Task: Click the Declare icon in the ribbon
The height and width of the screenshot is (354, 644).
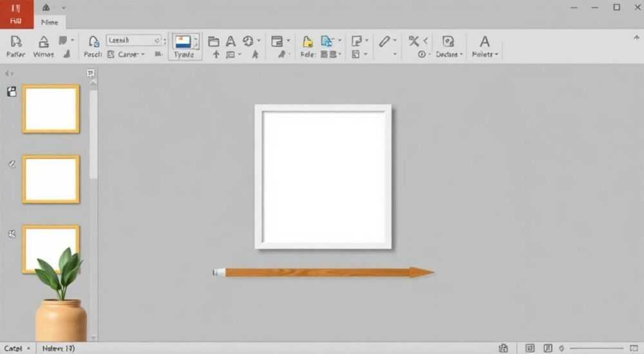Action: (x=448, y=41)
